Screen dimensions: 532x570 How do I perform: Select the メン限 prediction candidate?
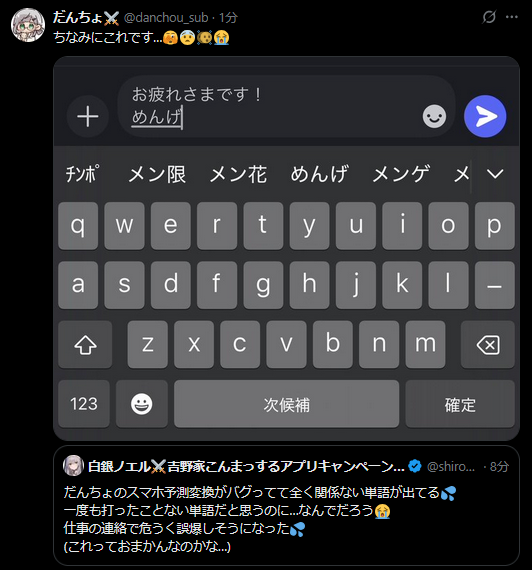coord(157,174)
